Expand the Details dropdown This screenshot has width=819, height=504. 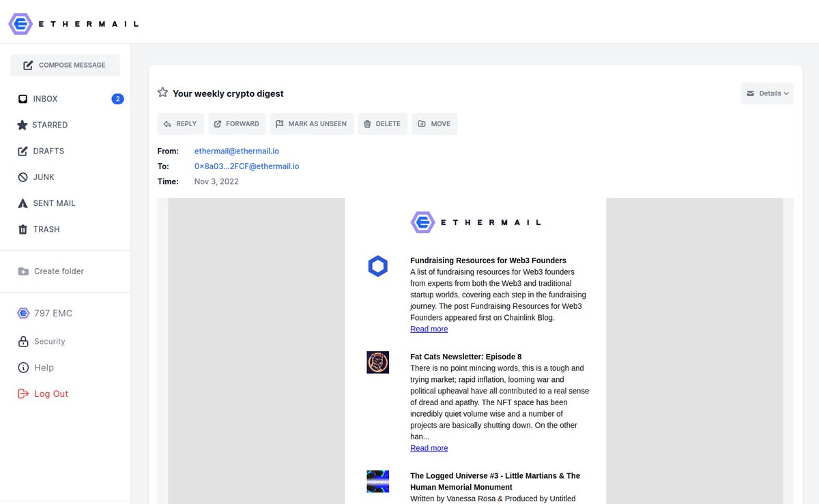[767, 93]
